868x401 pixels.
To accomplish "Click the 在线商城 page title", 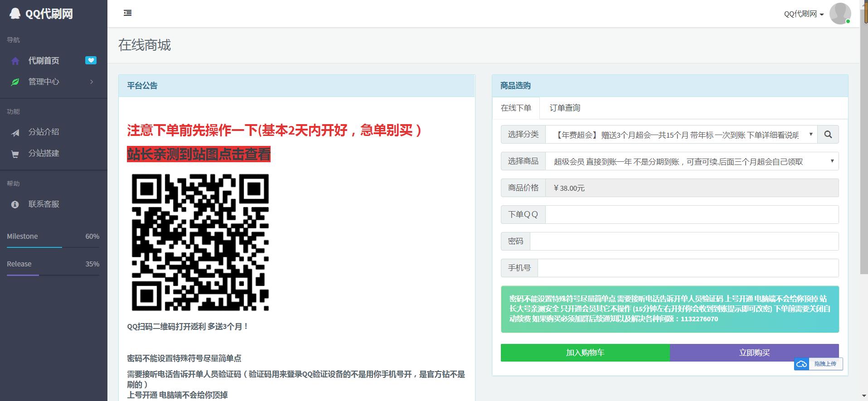I will coord(145,45).
